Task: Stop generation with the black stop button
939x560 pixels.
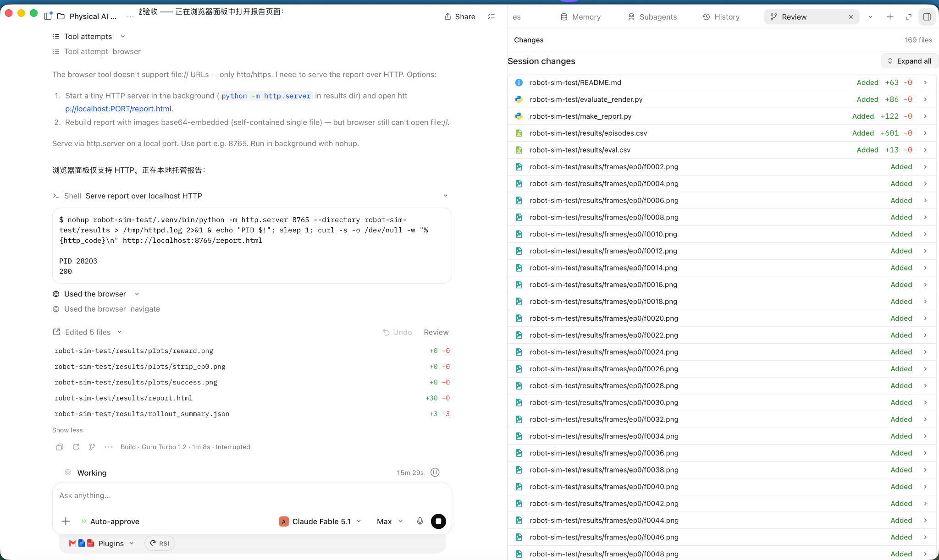Action: (x=438, y=521)
